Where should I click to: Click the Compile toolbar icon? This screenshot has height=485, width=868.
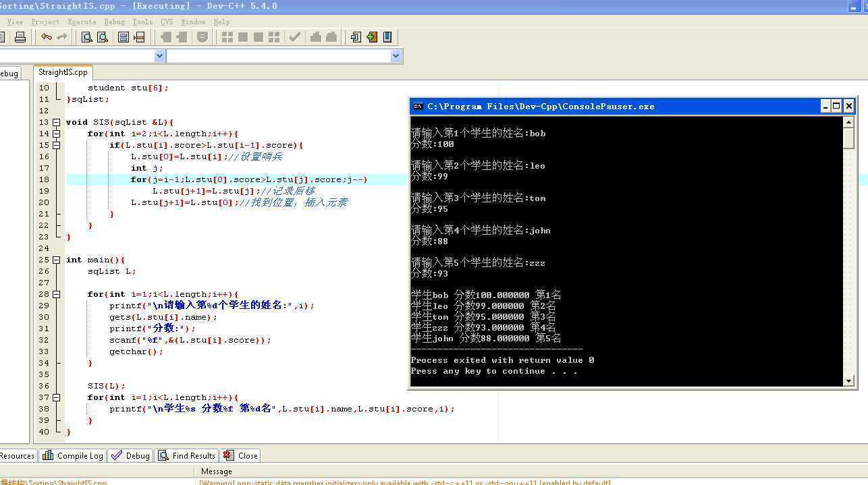[x=227, y=37]
